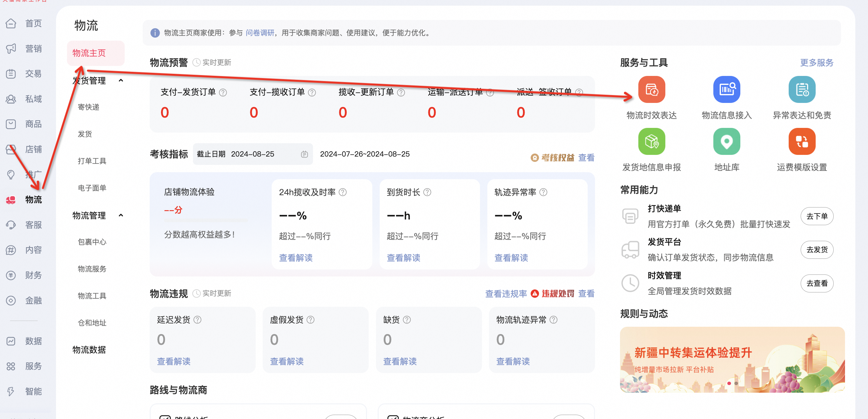Click 查看解读 under 轨迹异常率
Image resolution: width=868 pixels, height=419 pixels.
coord(511,258)
